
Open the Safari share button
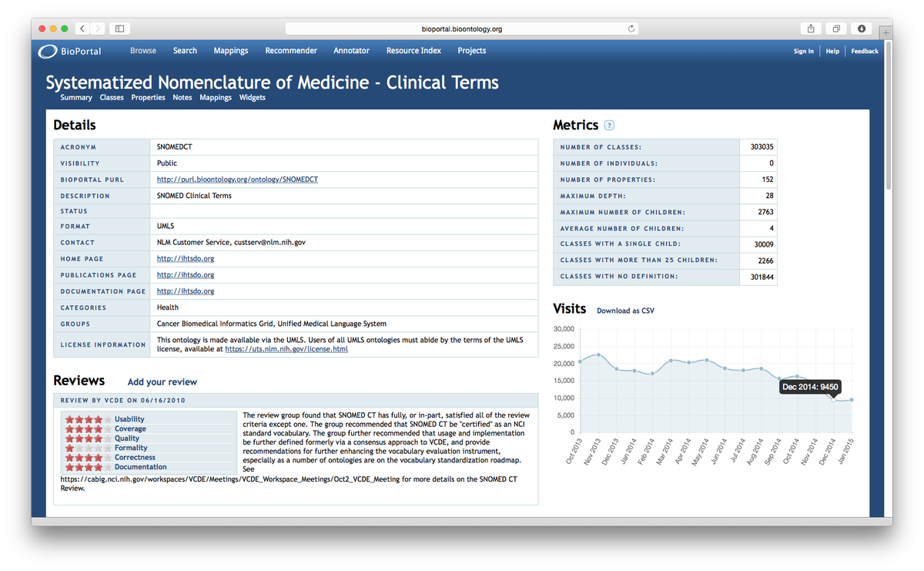(811, 29)
